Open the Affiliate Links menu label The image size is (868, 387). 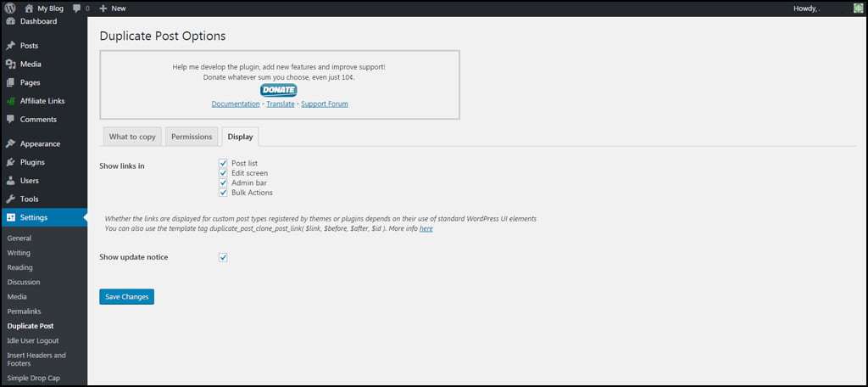pyautogui.click(x=42, y=101)
